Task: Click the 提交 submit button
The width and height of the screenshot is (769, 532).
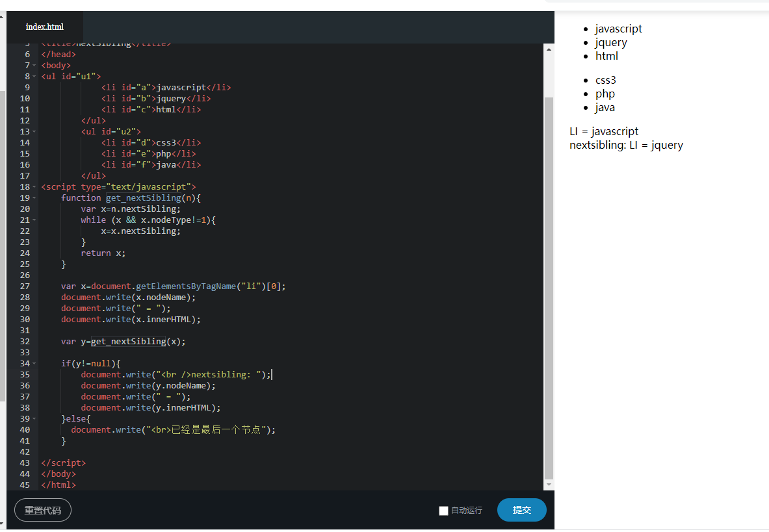Action: (x=522, y=510)
